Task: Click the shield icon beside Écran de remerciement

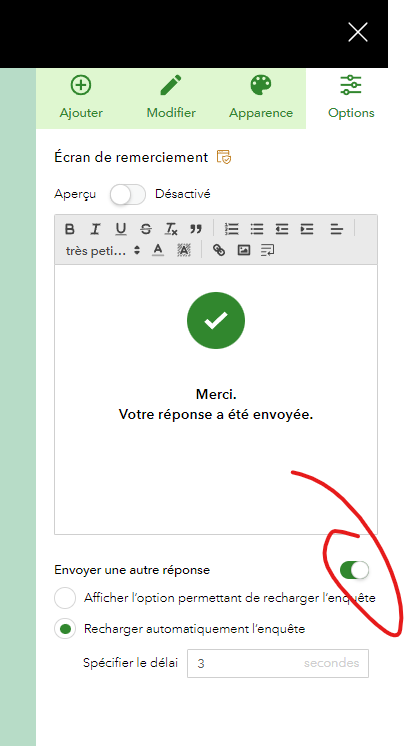Action: tap(224, 157)
